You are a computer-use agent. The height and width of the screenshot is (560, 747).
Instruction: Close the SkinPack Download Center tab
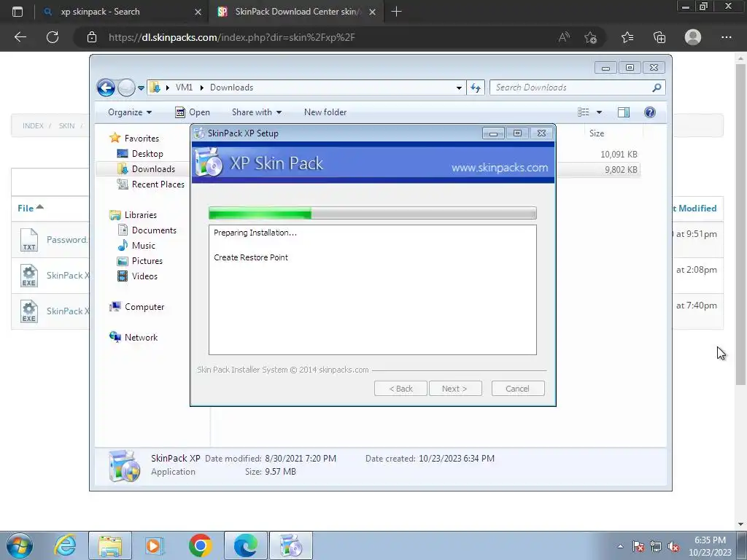click(x=373, y=12)
